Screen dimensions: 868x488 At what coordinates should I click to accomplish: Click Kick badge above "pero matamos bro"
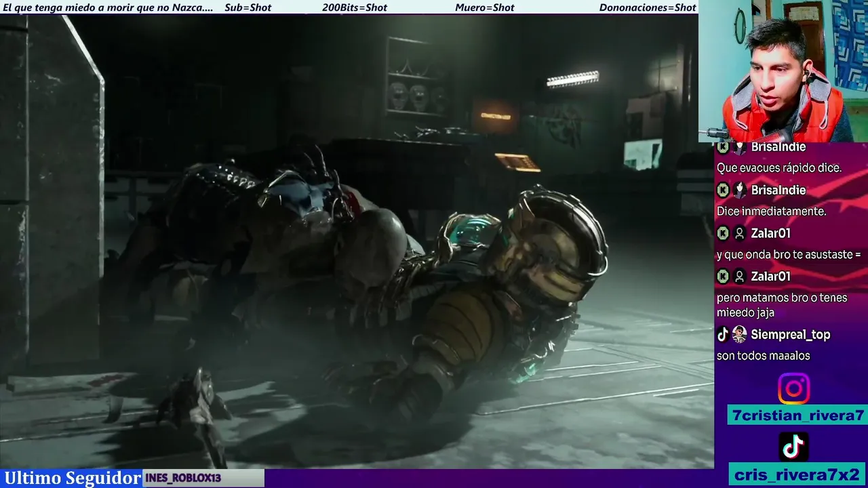point(723,276)
